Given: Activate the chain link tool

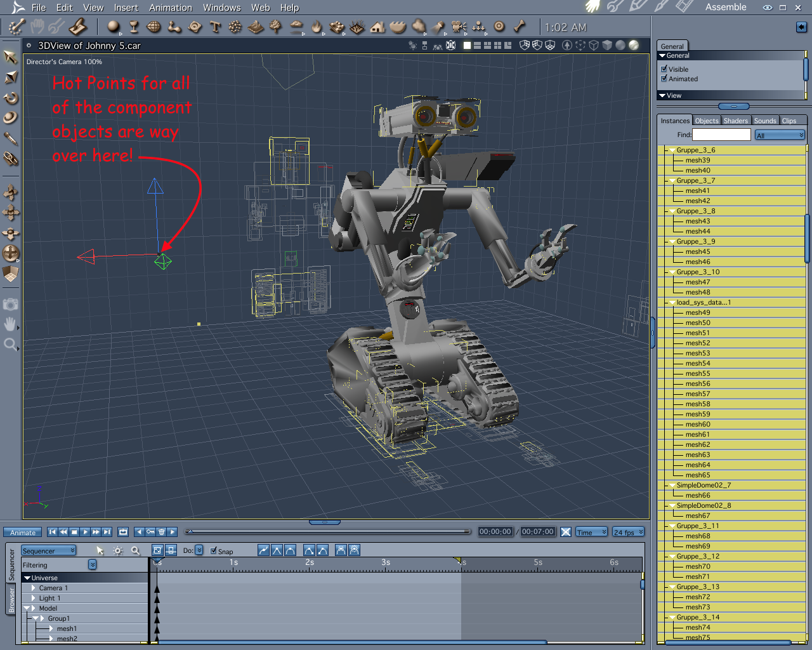Looking at the screenshot, I should coord(11,158).
